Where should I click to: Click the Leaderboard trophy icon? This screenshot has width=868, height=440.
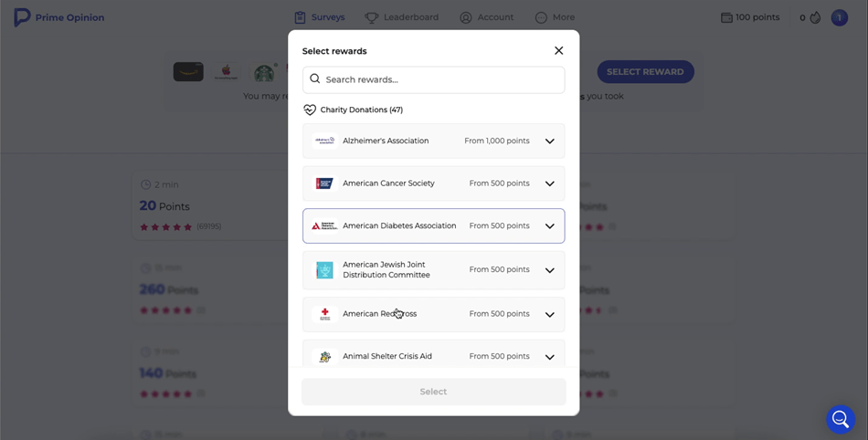pyautogui.click(x=372, y=17)
